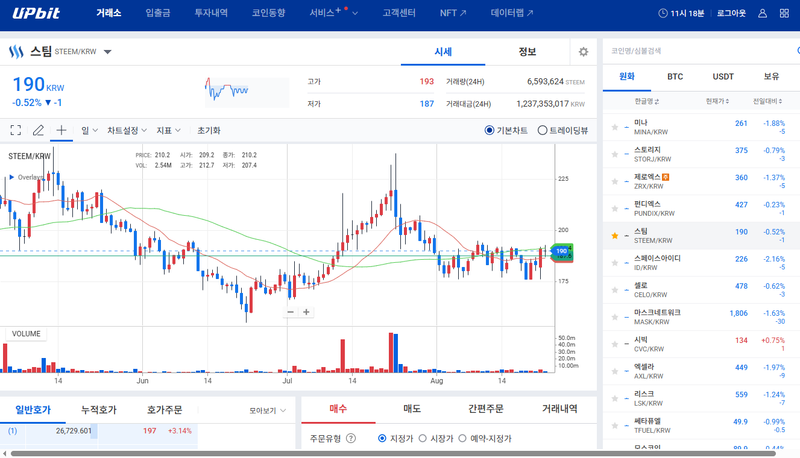The width and height of the screenshot is (800, 458).
Task: Click the UPbit logo
Action: pyautogui.click(x=36, y=13)
